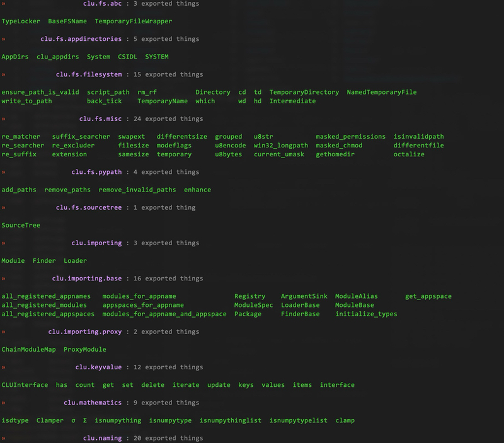Click the Directory export name
This screenshot has width=504, height=443.
213,92
